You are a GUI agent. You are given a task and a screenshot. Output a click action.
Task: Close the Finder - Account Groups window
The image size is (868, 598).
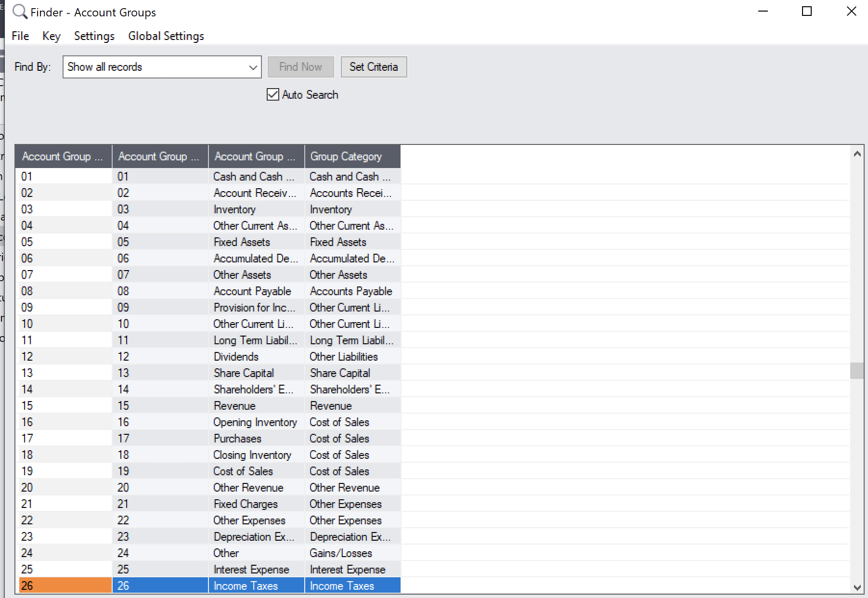click(x=851, y=11)
